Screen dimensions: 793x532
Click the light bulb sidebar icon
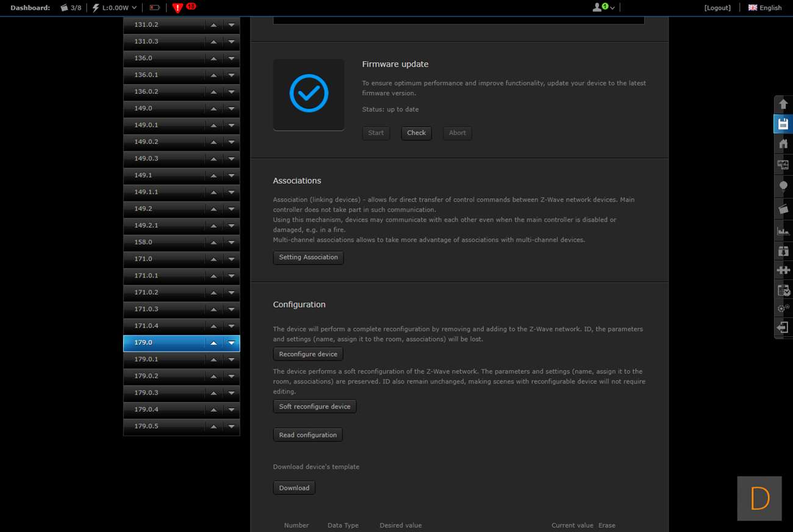click(x=783, y=186)
